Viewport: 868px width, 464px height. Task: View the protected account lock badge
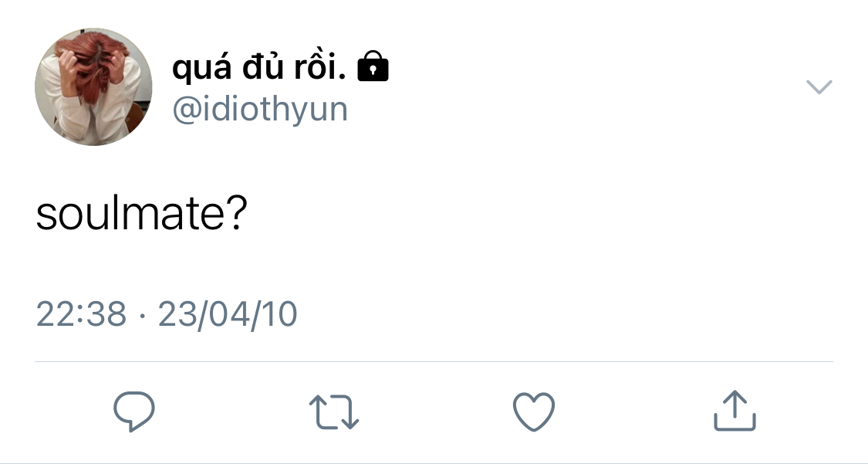[x=373, y=69]
